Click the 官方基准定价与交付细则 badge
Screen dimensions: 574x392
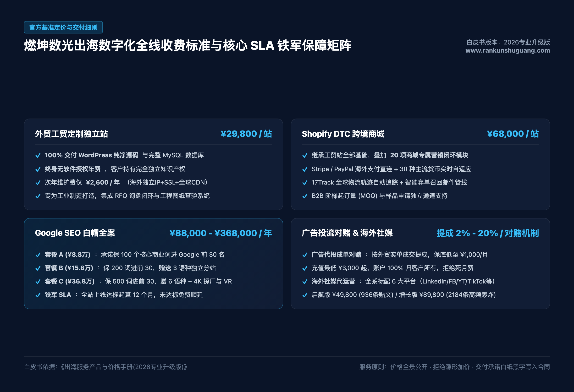coord(63,27)
